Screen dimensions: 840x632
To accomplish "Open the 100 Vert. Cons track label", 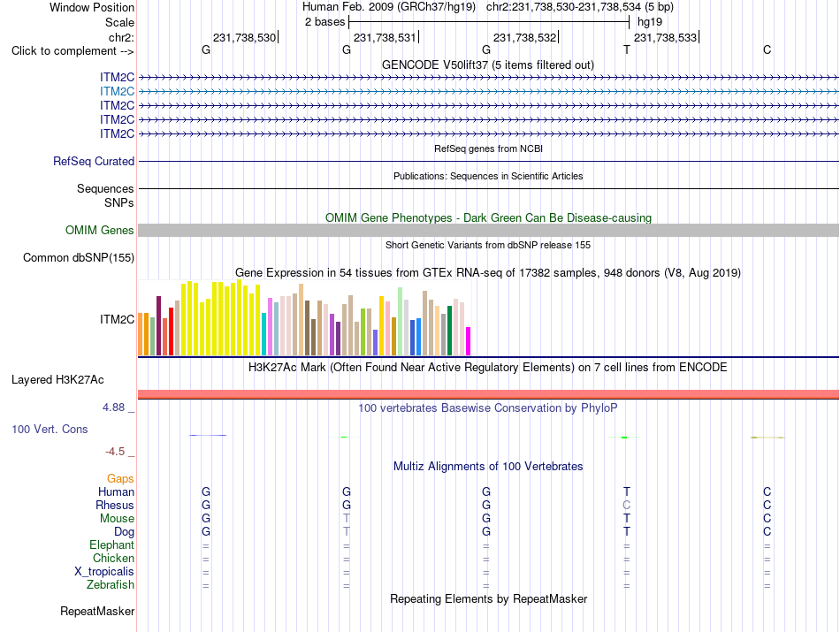I will point(50,429).
